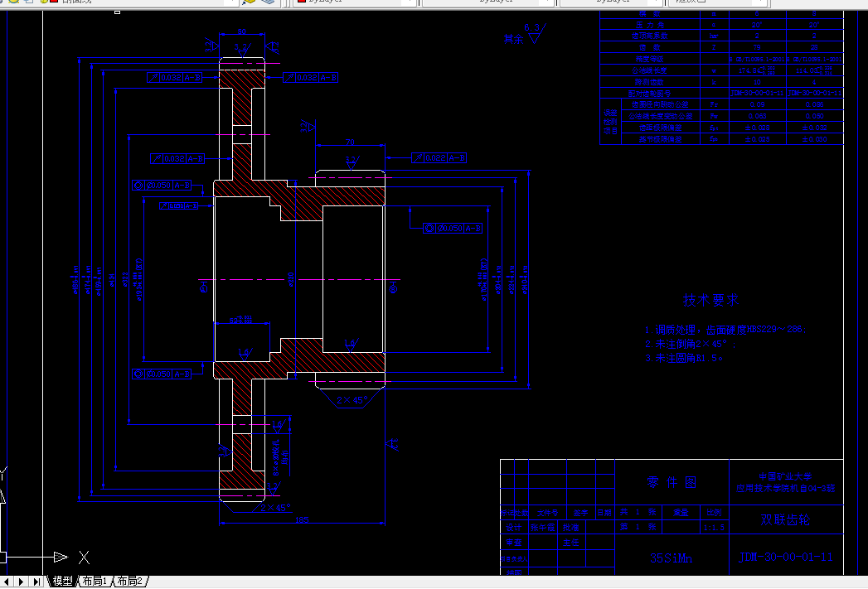Select drawing number JDM-30-00-01-11 in title block
Image resolution: width=868 pixels, height=589 pixels.
pyautogui.click(x=786, y=557)
